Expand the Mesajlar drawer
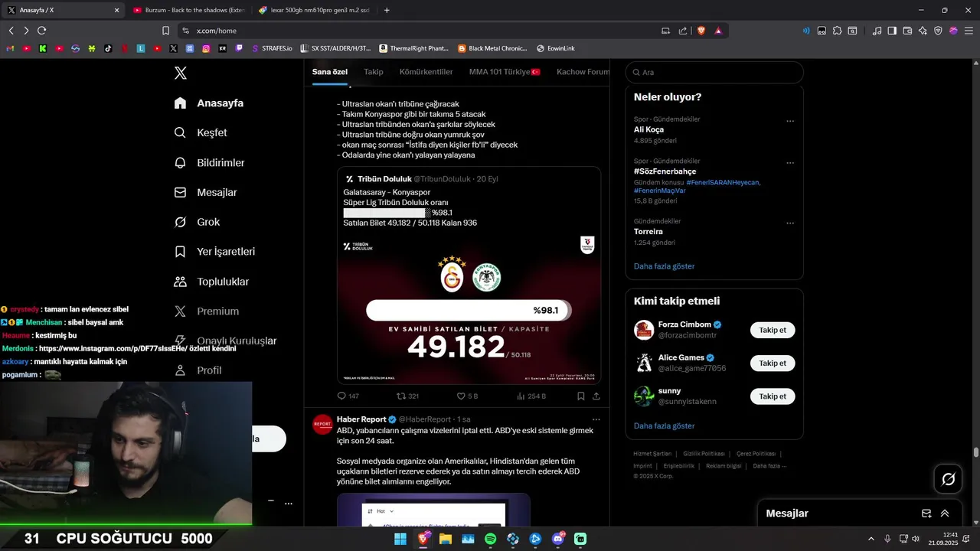 point(945,514)
